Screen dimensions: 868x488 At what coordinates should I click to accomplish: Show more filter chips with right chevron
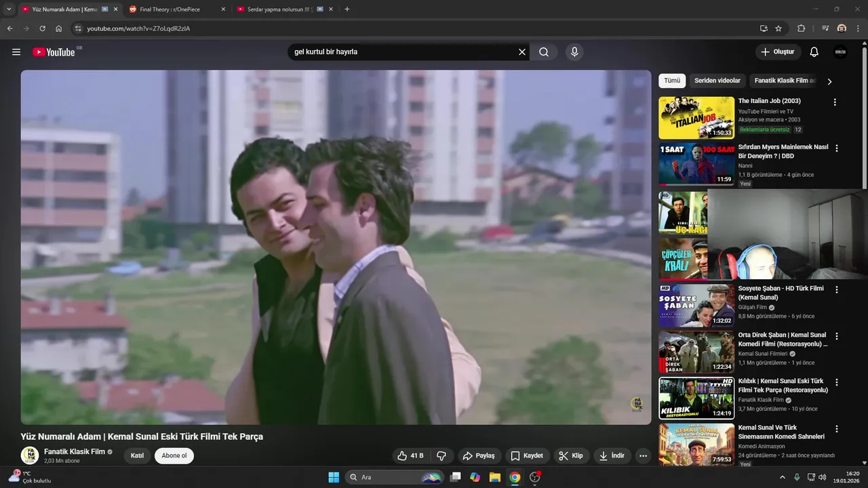829,81
